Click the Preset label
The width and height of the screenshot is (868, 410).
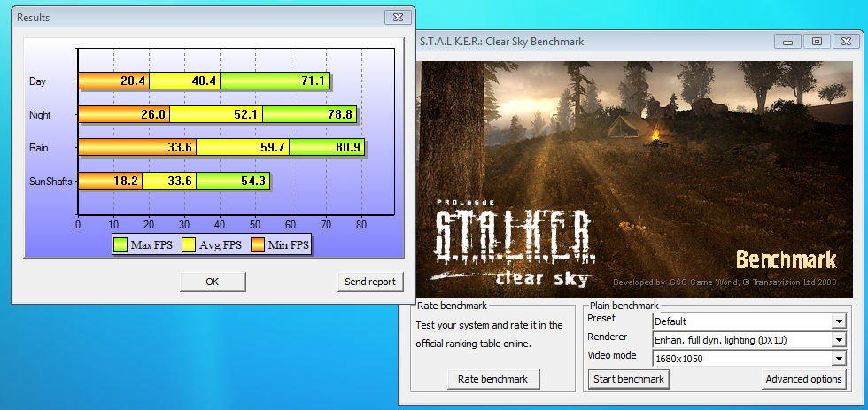coord(601,318)
